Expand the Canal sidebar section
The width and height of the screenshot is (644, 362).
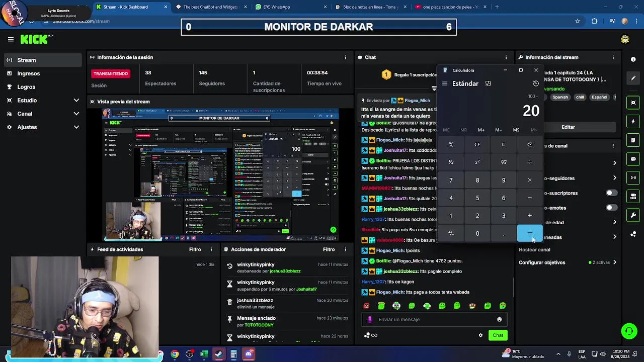point(76,114)
